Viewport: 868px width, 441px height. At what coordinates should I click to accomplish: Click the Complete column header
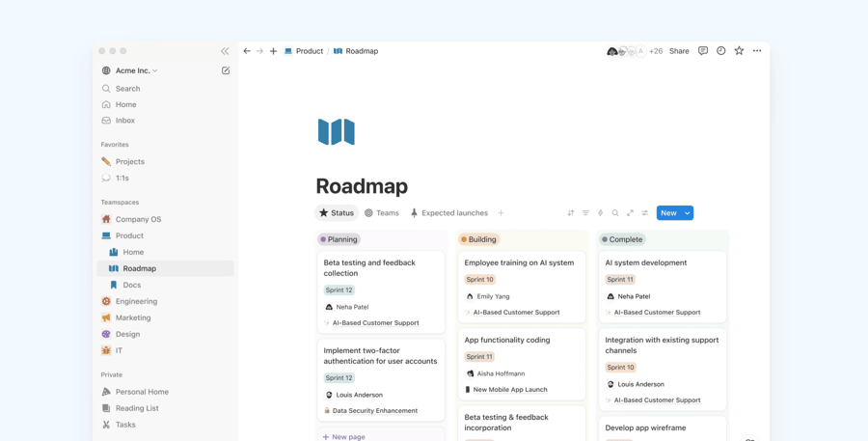pyautogui.click(x=622, y=240)
